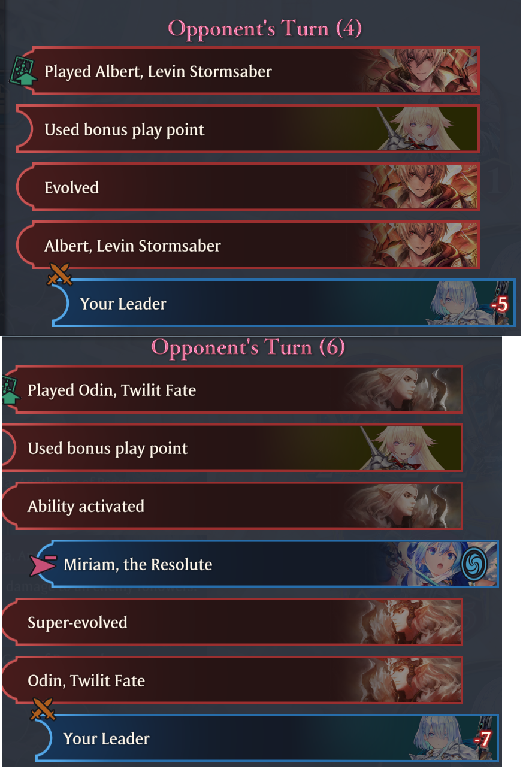Screen dimensions: 532x775
Task: Click Opponent's Turn (6) heading
Action: (248, 347)
